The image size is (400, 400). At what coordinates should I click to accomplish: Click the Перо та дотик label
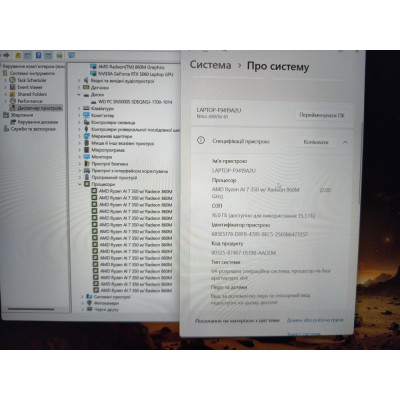229,287
